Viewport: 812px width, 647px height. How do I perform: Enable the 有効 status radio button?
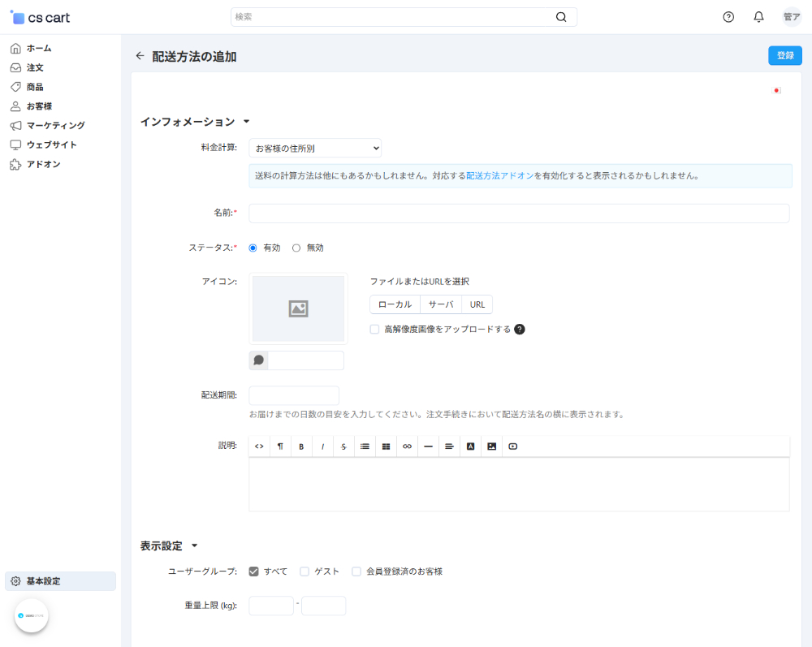tap(253, 248)
